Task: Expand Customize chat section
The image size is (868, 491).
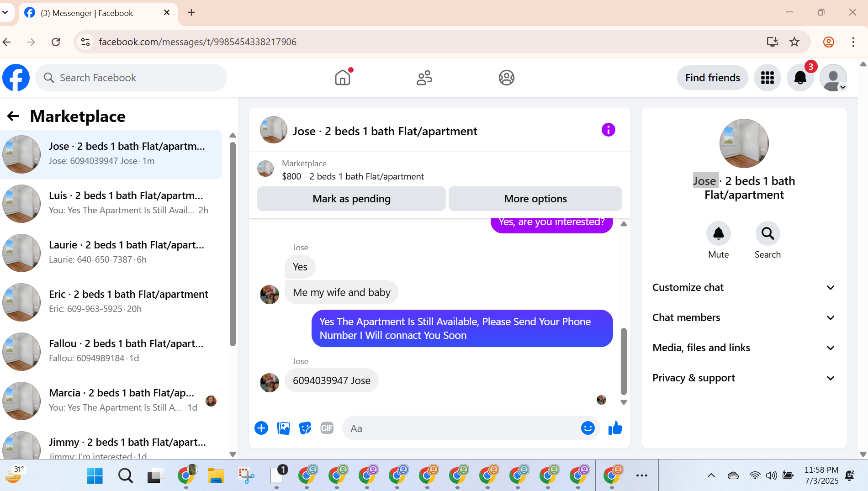Action: point(744,287)
